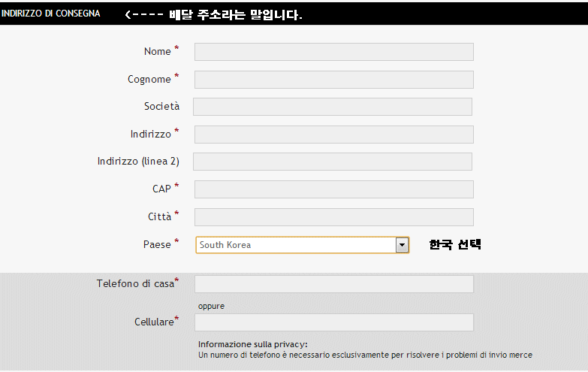Click the Telefono di casa label text
This screenshot has width=588, height=372.
[x=135, y=284]
